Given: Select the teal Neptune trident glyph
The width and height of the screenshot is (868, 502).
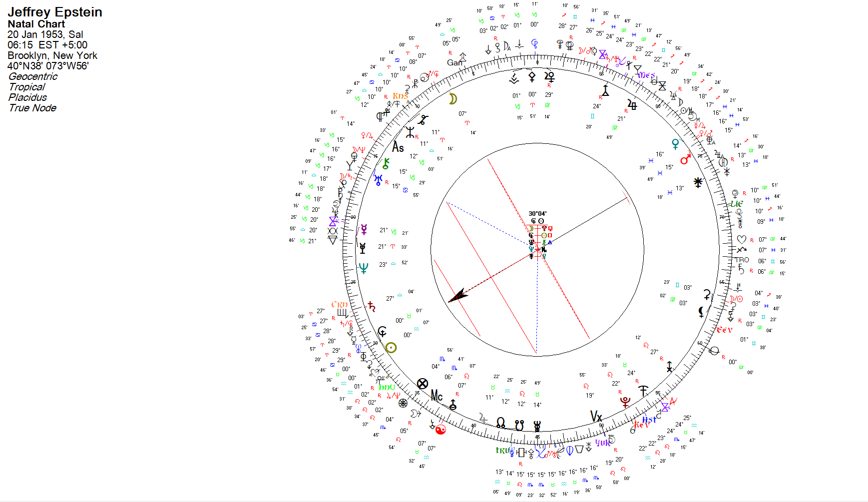Looking at the screenshot, I should pos(364,268).
